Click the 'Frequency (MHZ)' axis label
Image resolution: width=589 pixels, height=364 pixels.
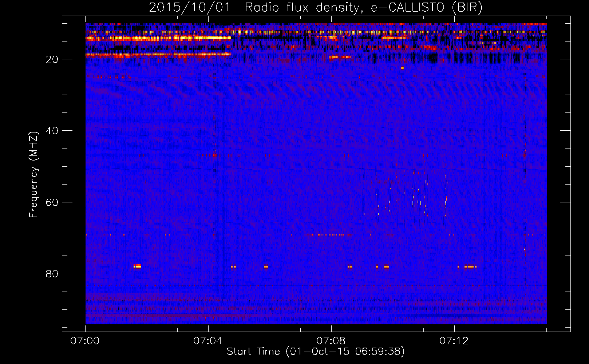pos(33,175)
